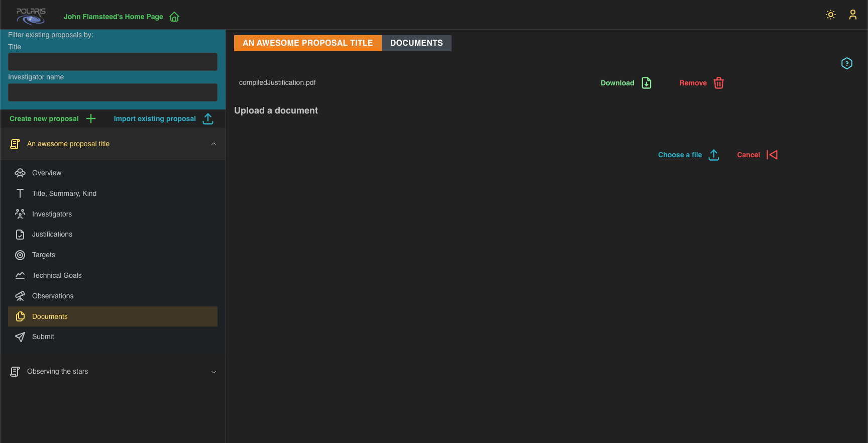Screen dimensions: 868x443
Task: Click the Targets bullseye icon
Action: (20, 255)
